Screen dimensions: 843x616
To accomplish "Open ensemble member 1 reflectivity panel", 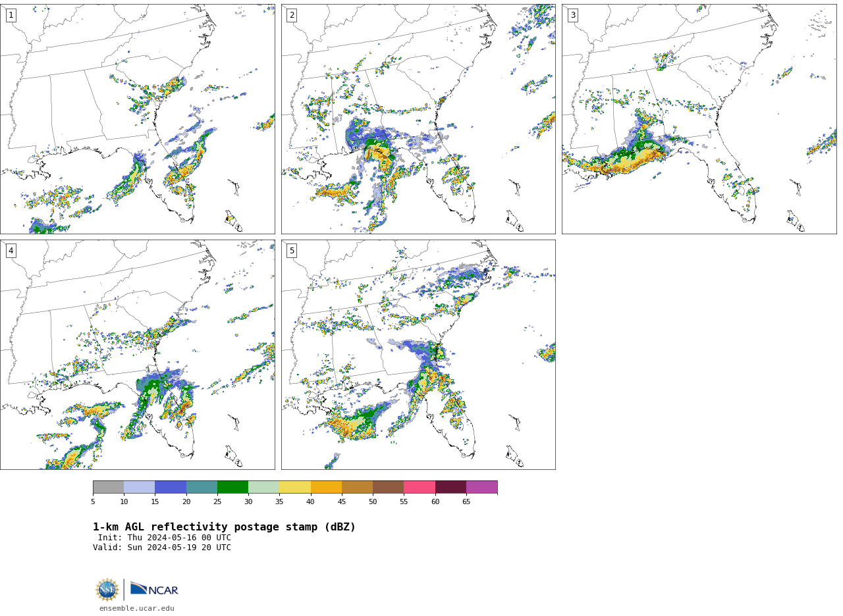I will 138,119.
